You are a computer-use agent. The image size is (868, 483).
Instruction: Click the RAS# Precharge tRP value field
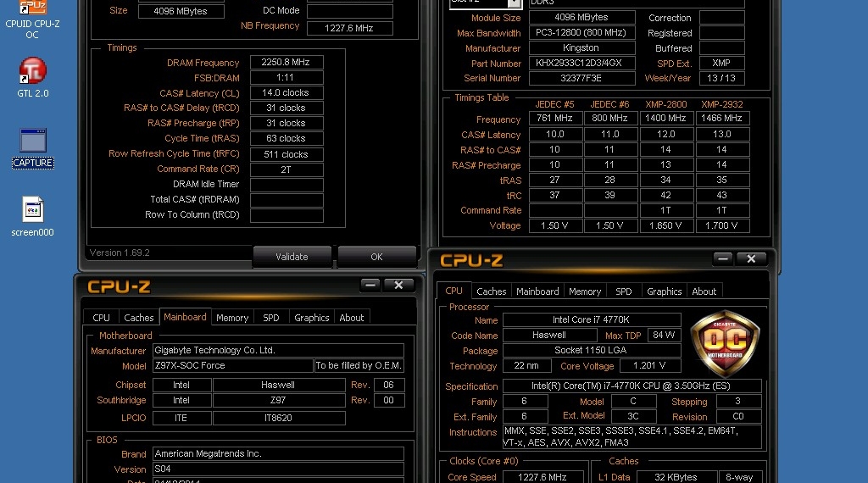pyautogui.click(x=287, y=123)
